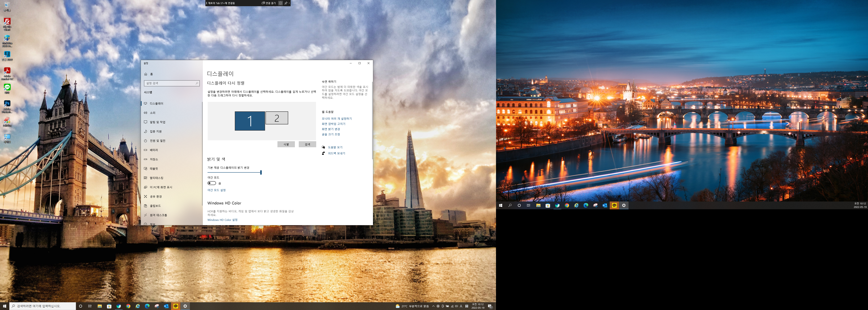Image resolution: width=868 pixels, height=310 pixels.
Task: Click the brightness slider handle
Action: [261, 172]
